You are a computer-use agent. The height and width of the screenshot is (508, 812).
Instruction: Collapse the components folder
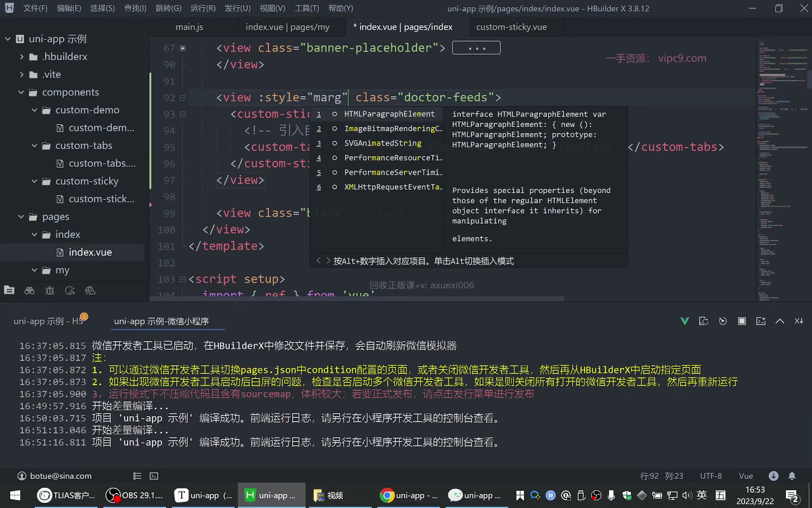point(21,92)
